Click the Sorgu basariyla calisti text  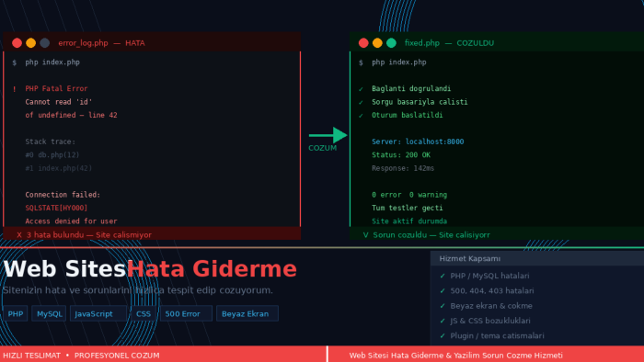[x=420, y=102]
